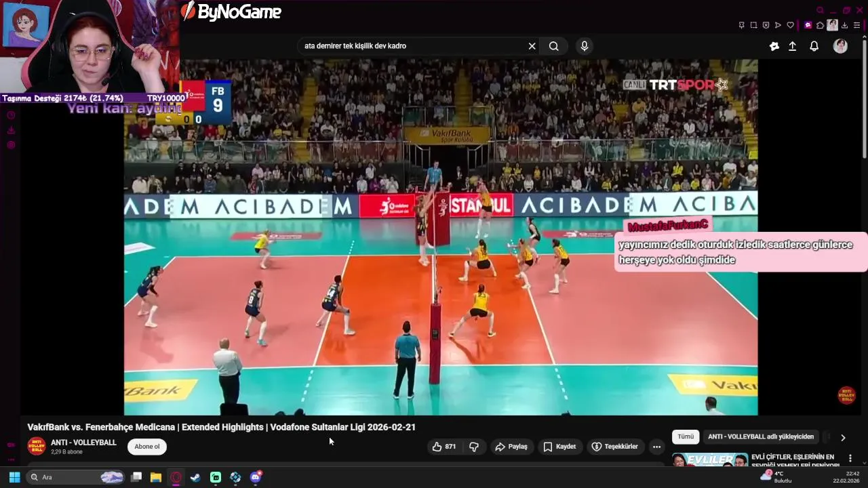
Task: Click the Opera GX taskbar icon
Action: click(176, 477)
